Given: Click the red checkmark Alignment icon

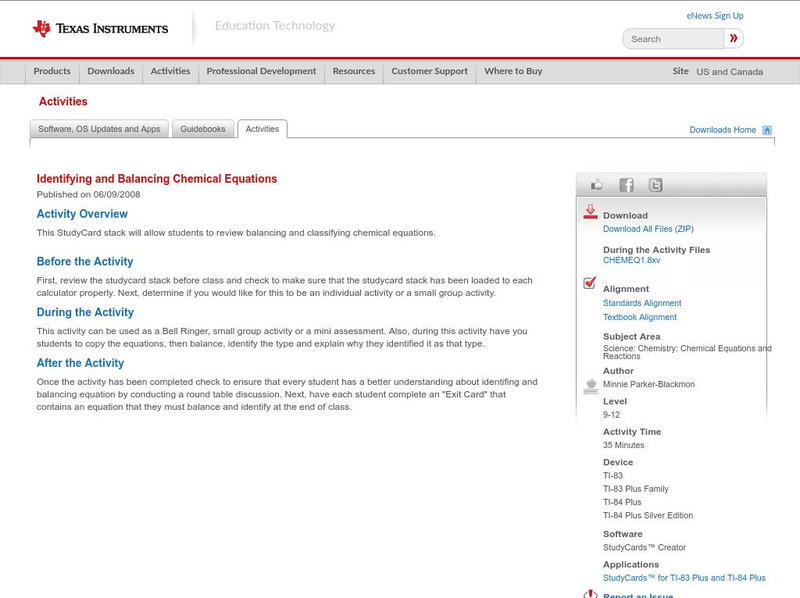Looking at the screenshot, I should click(589, 283).
